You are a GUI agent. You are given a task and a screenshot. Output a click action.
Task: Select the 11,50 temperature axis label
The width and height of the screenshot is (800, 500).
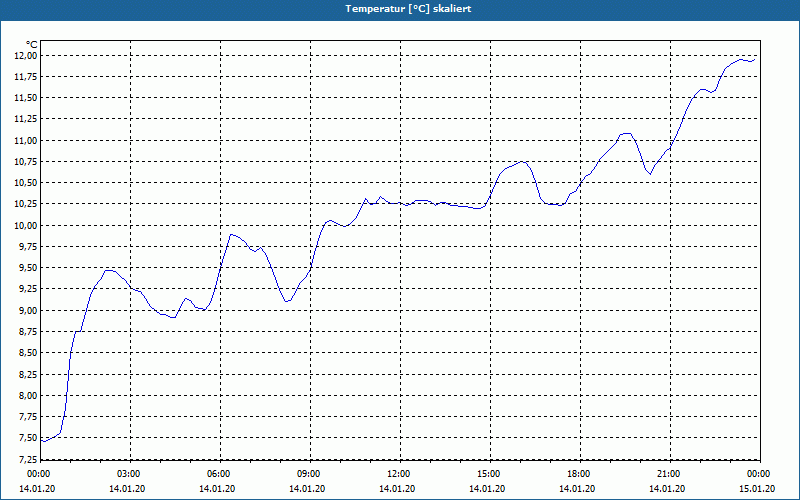26,98
